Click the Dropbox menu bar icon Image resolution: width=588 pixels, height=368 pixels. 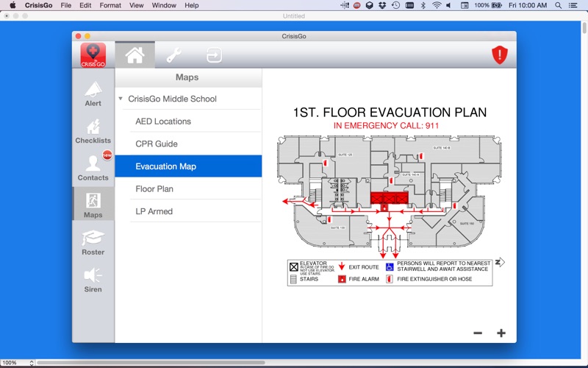tap(382, 5)
